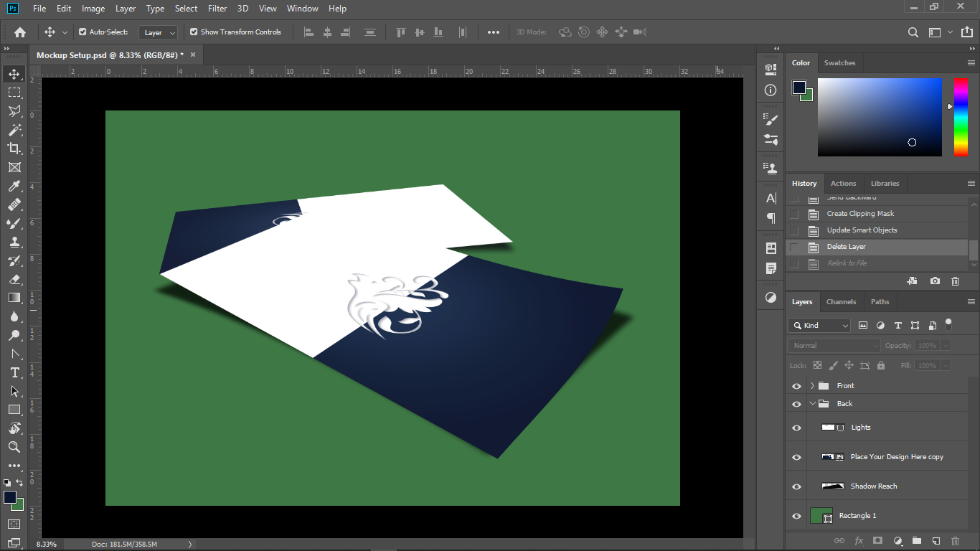The height and width of the screenshot is (551, 980).
Task: Disable Show Transform Controls checkbox
Action: click(x=194, y=32)
